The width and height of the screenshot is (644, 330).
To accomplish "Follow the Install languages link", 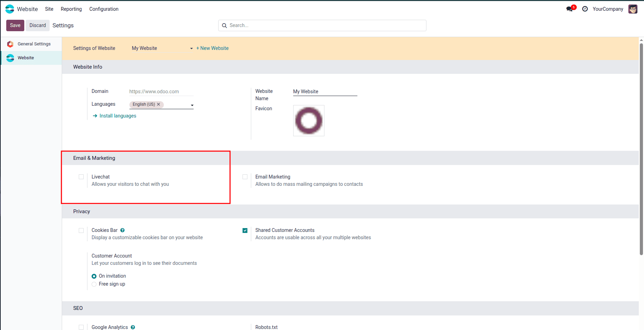I will (x=118, y=115).
